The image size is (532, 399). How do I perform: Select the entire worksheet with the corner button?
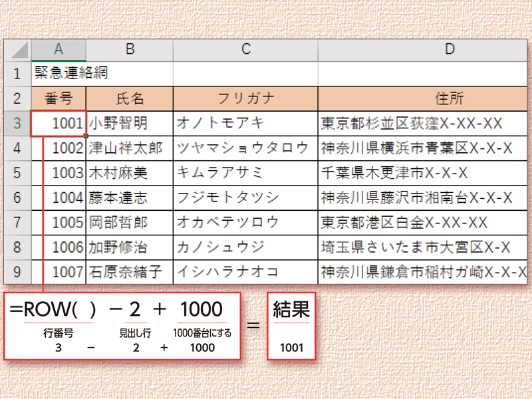18,50
